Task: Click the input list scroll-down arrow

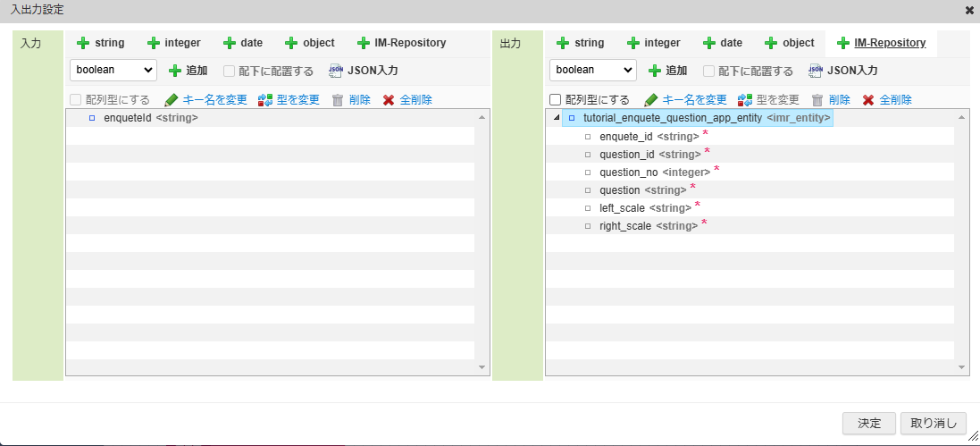Action: tap(482, 367)
